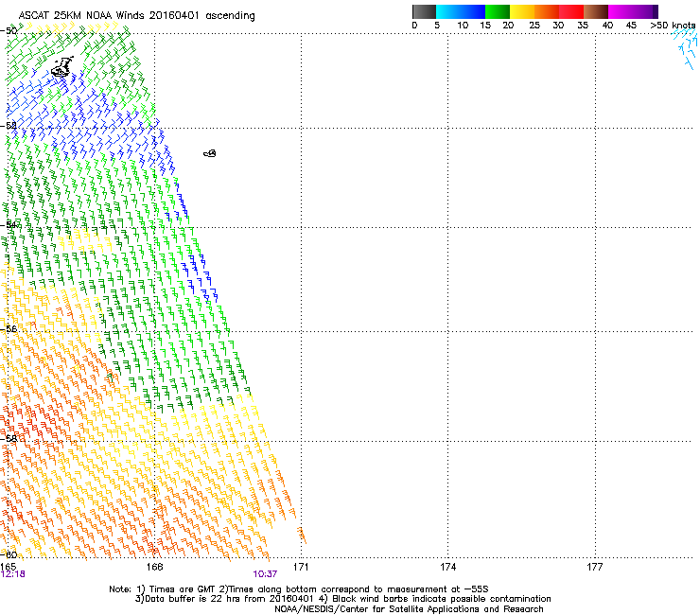Click the small island outline near 169 longitude
This screenshot has width=700, height=615.
click(x=210, y=153)
